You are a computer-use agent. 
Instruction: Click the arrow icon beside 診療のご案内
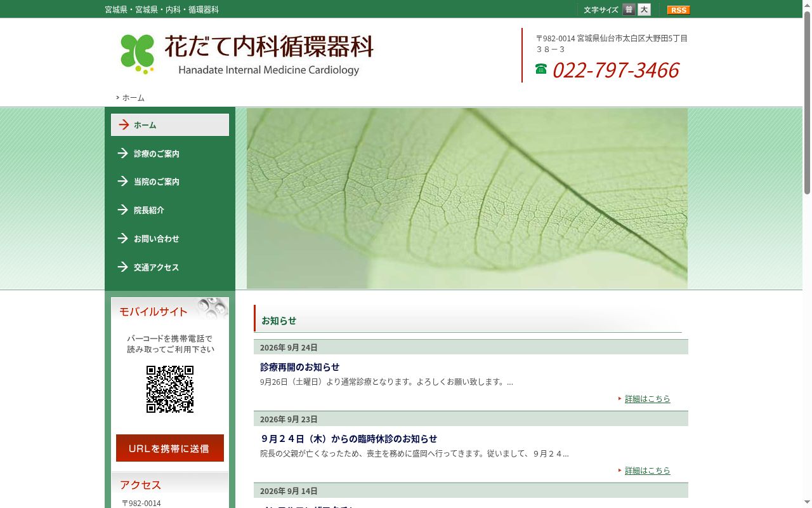point(123,153)
